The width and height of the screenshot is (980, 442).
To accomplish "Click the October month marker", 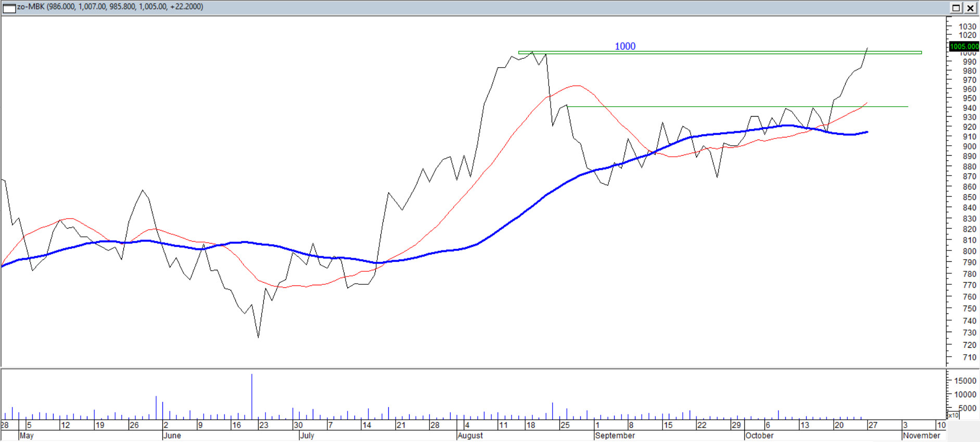I will point(759,435).
